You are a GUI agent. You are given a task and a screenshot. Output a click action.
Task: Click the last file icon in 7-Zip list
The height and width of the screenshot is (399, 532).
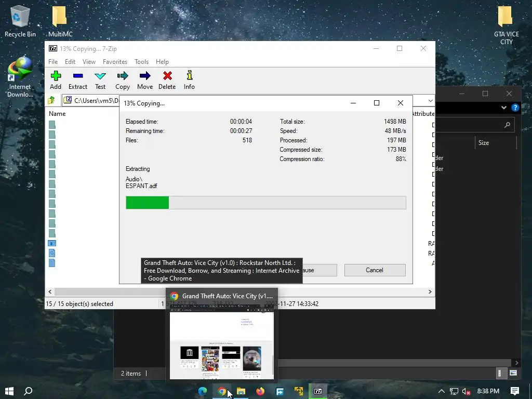pos(52,263)
